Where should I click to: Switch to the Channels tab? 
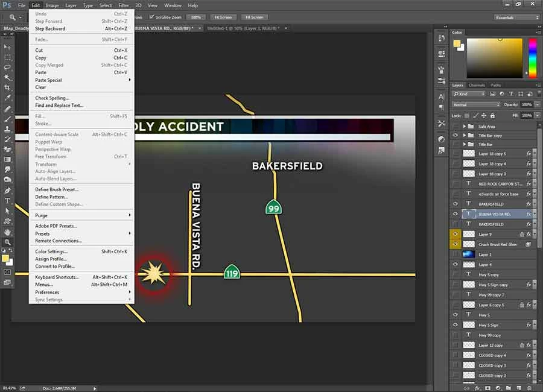pyautogui.click(x=477, y=85)
